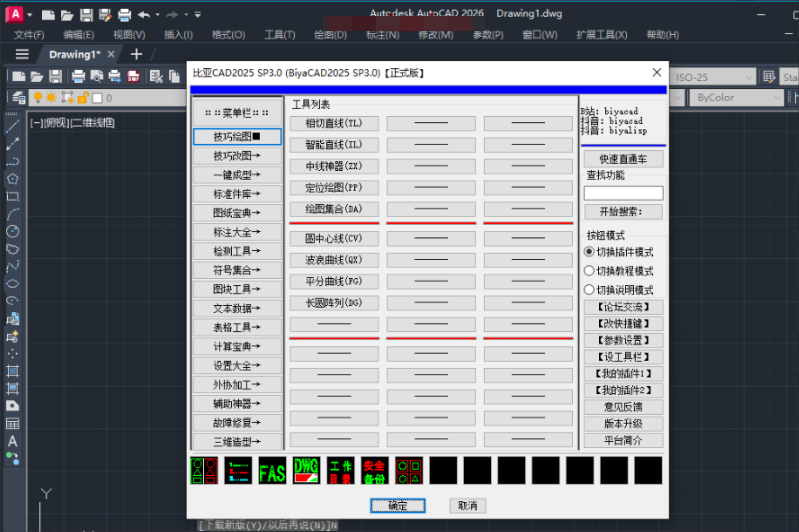Click the Plot Preview icon in standard toolbar
799x532 pixels.
tap(96, 76)
